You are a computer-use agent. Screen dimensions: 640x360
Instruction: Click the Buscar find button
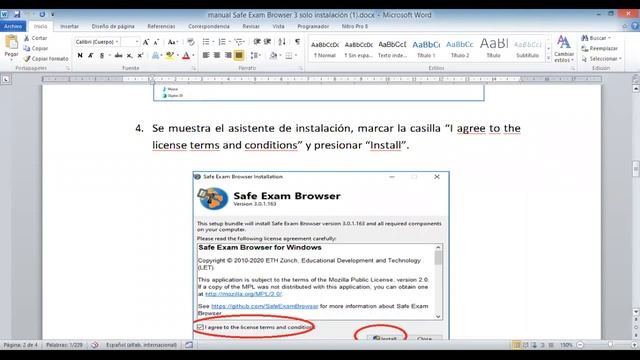(x=596, y=38)
